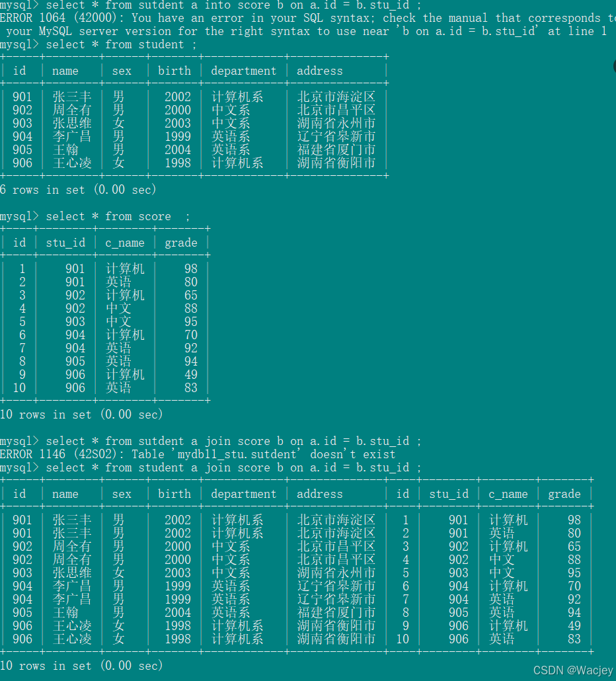Image resolution: width=616 pixels, height=681 pixels.
Task: Click the dark circular scroll indicator
Action: (613, 65)
